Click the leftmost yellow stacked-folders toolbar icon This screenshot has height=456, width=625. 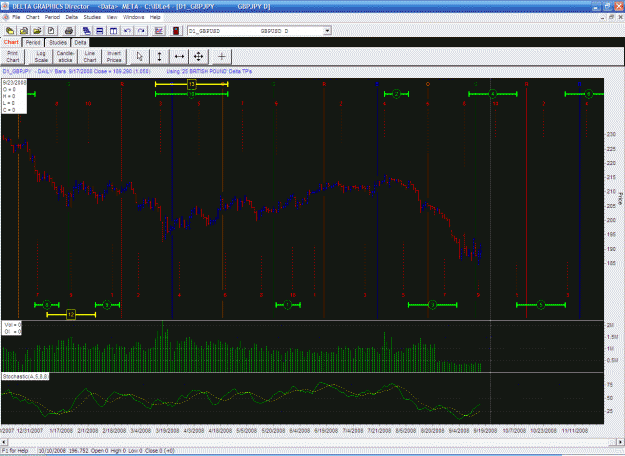tap(10, 31)
